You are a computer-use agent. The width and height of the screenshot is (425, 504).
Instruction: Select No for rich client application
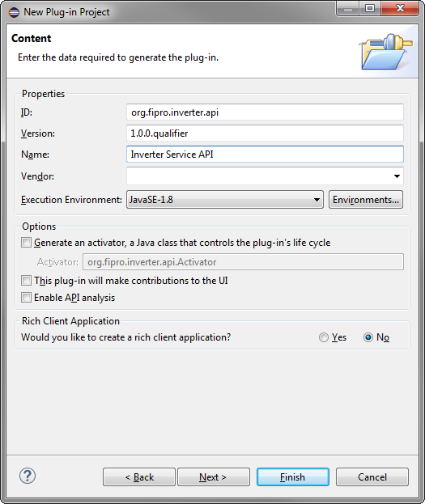(368, 337)
